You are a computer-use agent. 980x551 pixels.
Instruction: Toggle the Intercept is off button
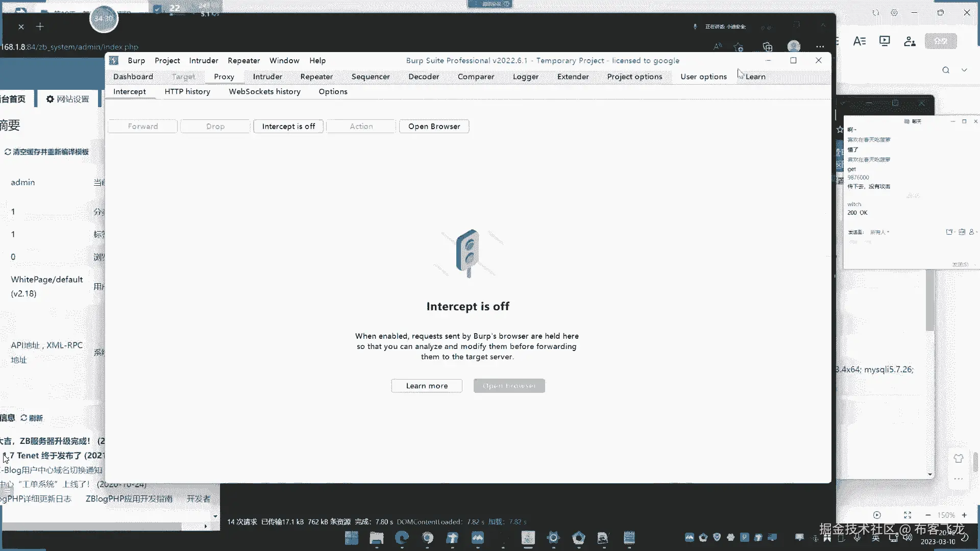288,126
